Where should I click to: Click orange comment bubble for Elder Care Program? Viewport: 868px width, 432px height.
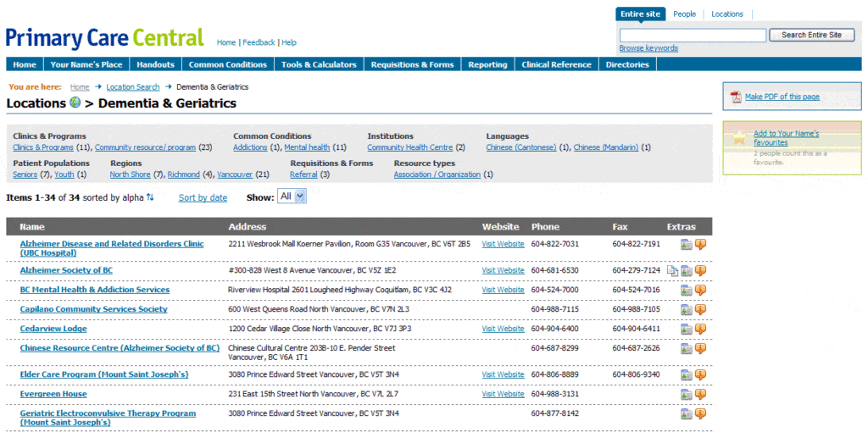click(x=700, y=374)
